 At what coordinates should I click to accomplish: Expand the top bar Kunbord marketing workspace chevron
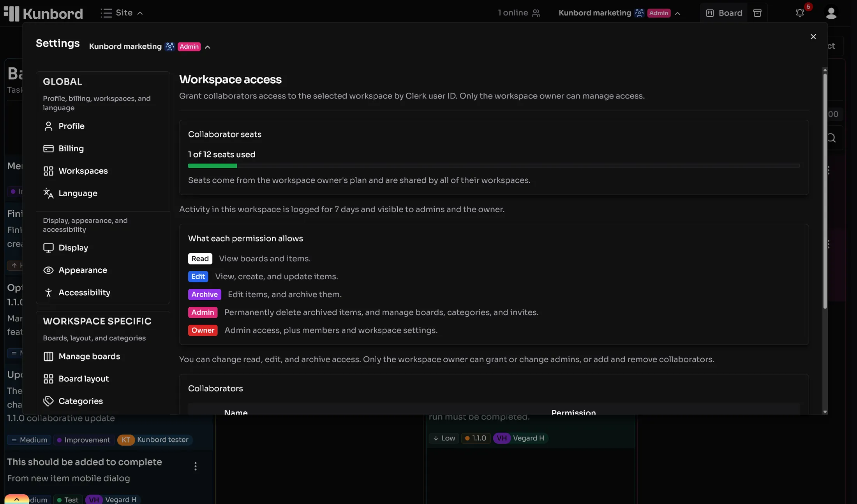point(677,13)
